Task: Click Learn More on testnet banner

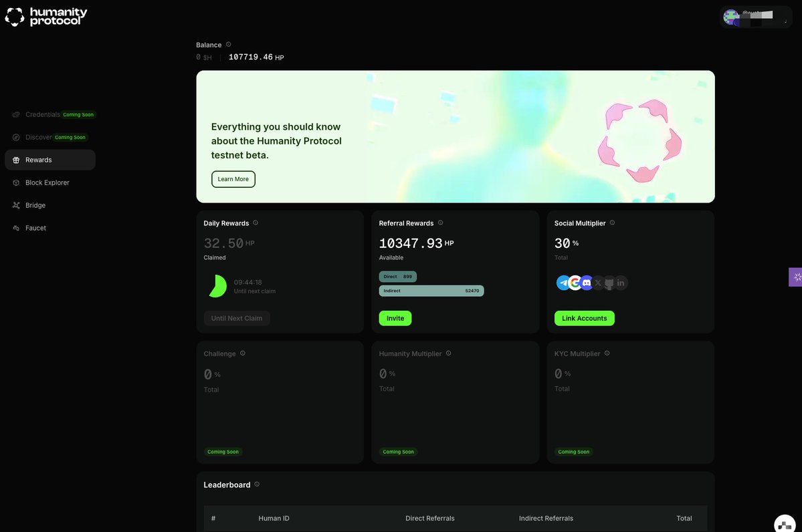Action: point(233,179)
